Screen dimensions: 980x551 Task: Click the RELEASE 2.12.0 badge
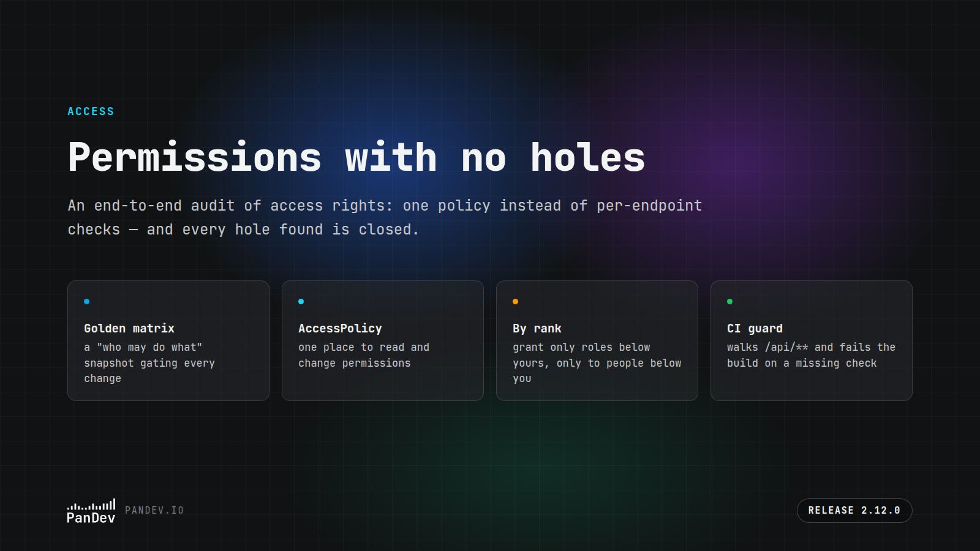(x=854, y=511)
